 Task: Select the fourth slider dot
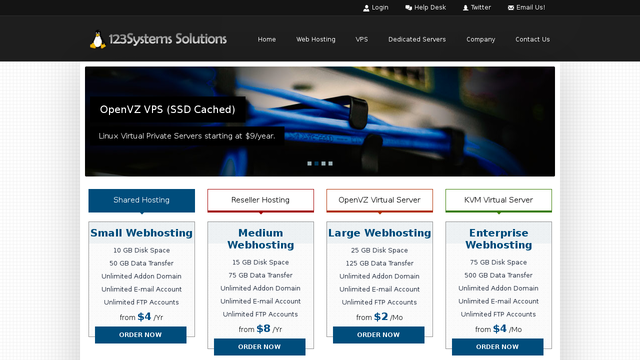[330, 163]
